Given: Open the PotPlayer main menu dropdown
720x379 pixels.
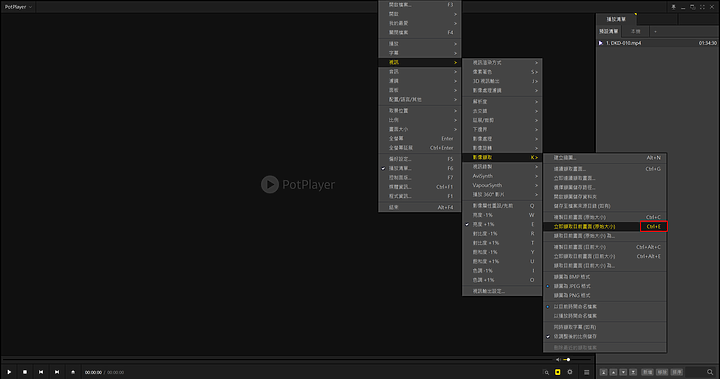Looking at the screenshot, I should (x=18, y=7).
